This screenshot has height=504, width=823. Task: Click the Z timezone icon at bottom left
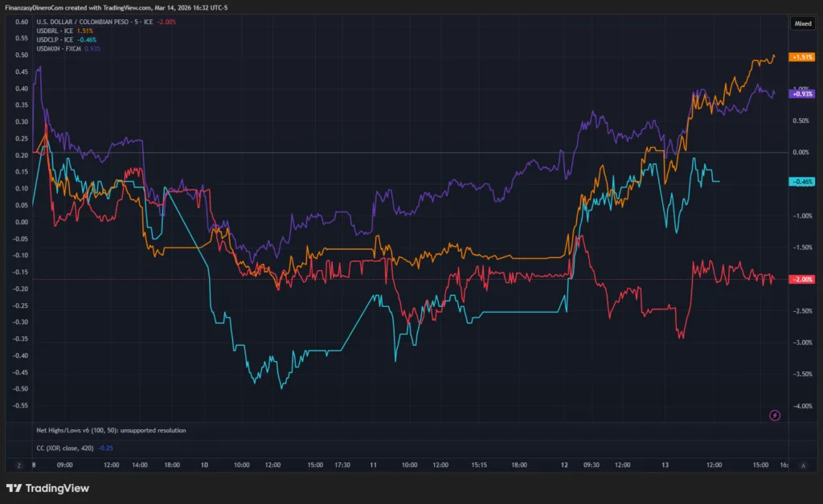[18, 465]
